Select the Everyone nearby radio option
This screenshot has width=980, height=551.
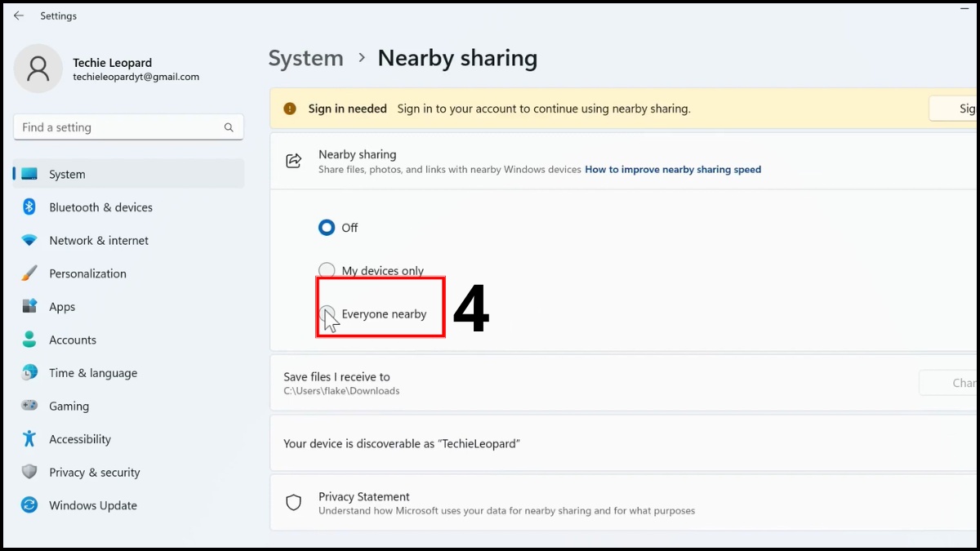click(x=327, y=313)
